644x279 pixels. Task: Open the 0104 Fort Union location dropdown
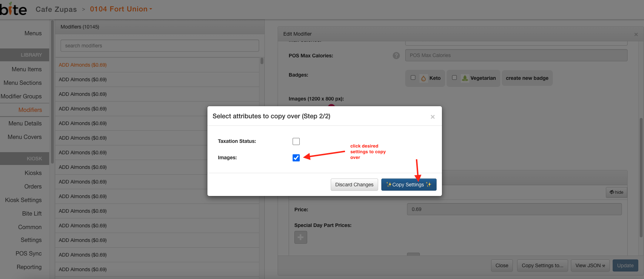[121, 9]
